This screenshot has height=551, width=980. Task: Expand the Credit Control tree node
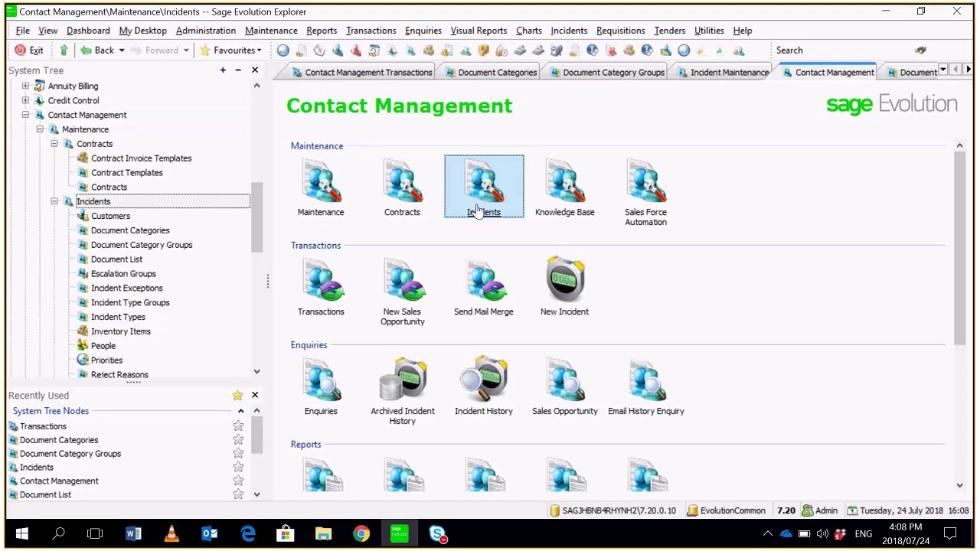click(25, 100)
